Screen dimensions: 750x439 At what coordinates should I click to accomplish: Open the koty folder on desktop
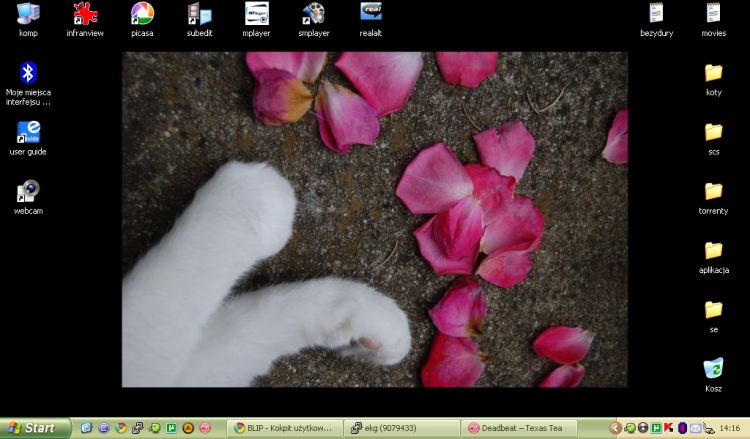click(x=713, y=73)
